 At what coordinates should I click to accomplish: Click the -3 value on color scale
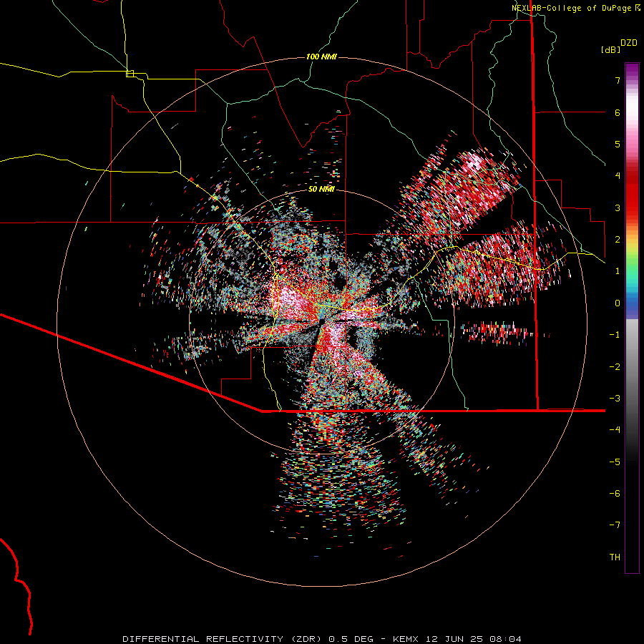pyautogui.click(x=615, y=399)
